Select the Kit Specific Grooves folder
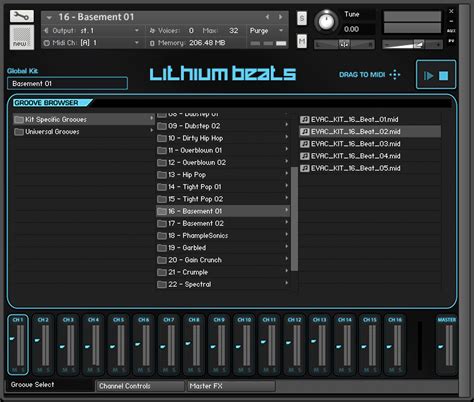 [84, 119]
